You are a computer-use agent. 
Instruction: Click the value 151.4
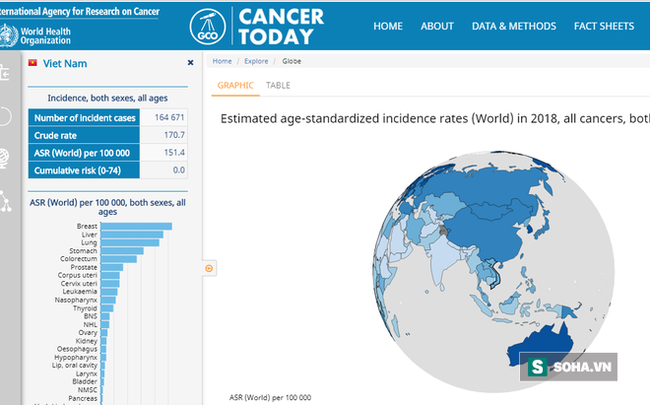click(x=174, y=153)
